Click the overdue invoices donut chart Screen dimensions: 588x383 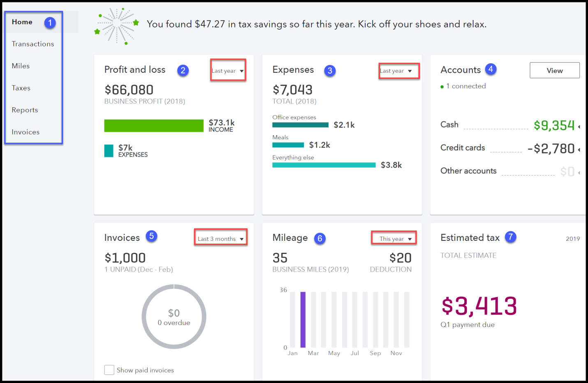(x=174, y=317)
